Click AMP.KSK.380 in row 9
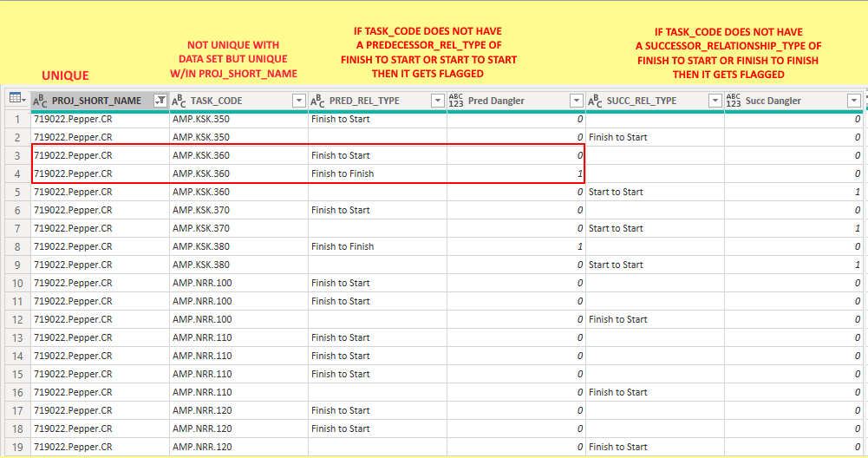868x458 pixels. pyautogui.click(x=201, y=265)
